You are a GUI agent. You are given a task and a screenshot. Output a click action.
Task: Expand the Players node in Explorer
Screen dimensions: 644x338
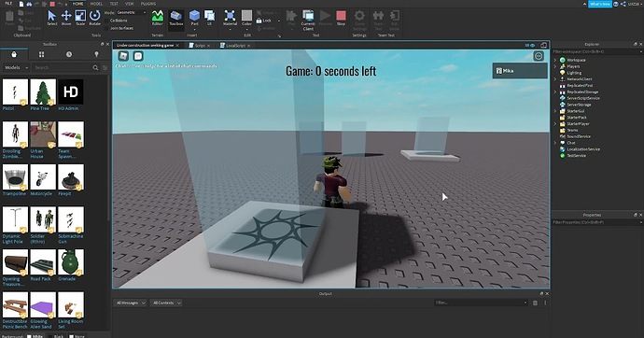click(x=555, y=66)
